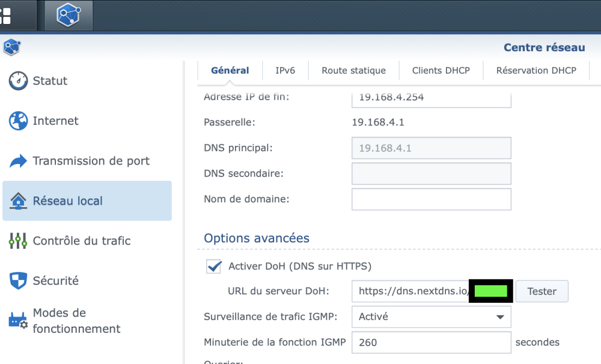Viewport: 601px width, 364px height.
Task: Disable the Activer DoH checkbox
Action: (x=213, y=266)
